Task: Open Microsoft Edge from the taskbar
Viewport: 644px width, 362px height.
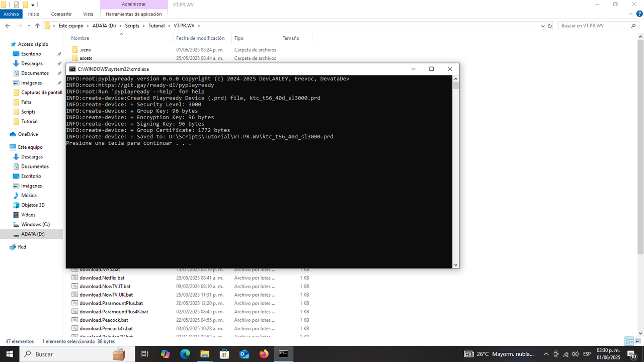Action: [x=185, y=354]
